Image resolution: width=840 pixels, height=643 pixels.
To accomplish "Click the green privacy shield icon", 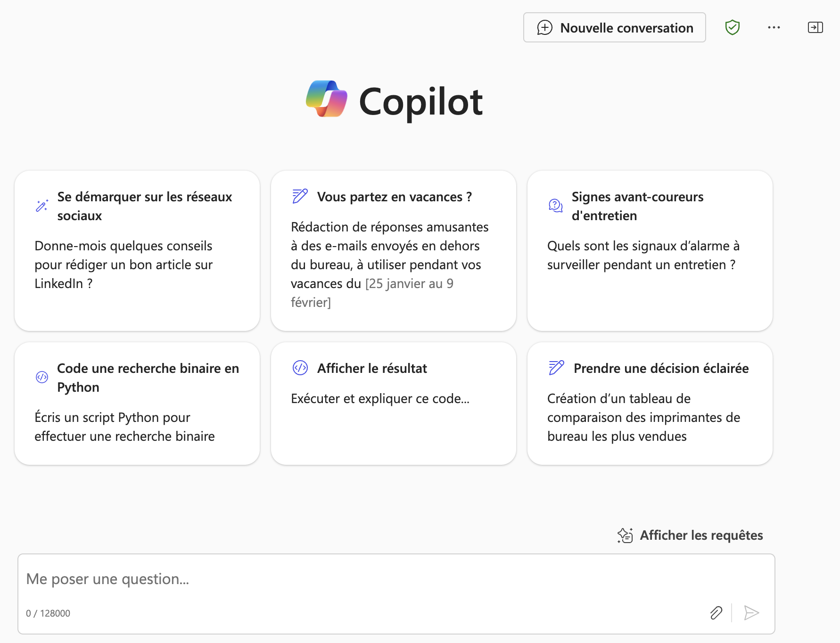I will 733,27.
